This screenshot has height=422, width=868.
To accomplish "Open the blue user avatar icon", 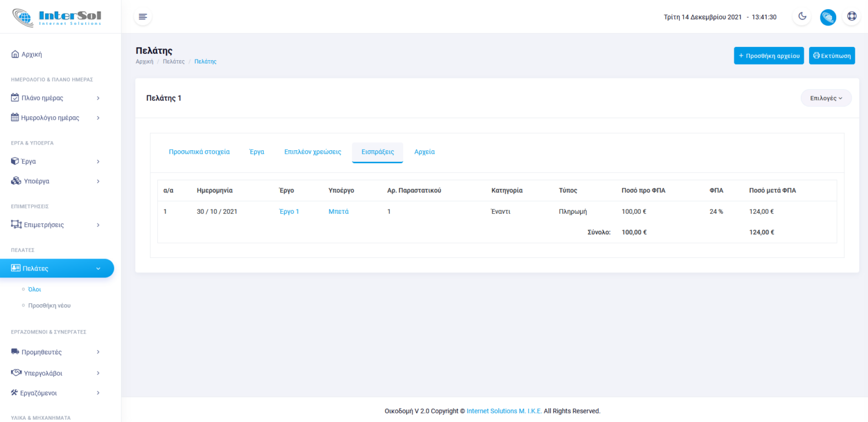I will click(827, 17).
